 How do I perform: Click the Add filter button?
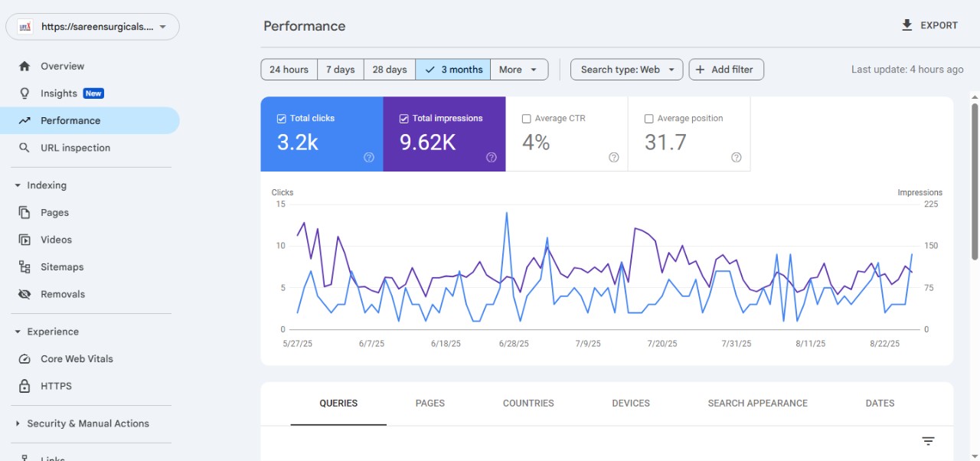coord(726,69)
